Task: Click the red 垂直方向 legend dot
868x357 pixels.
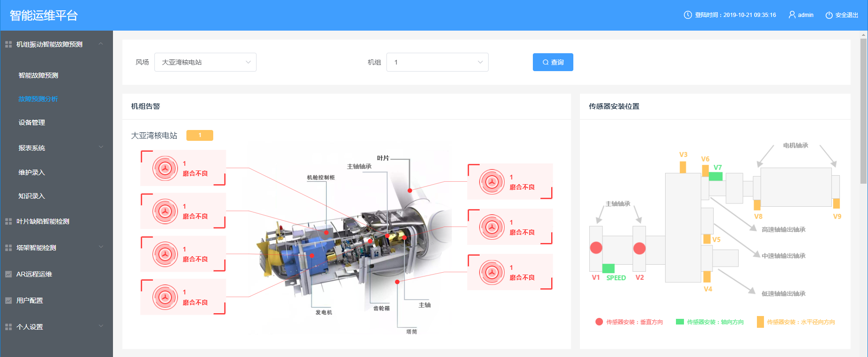Action: (599, 322)
